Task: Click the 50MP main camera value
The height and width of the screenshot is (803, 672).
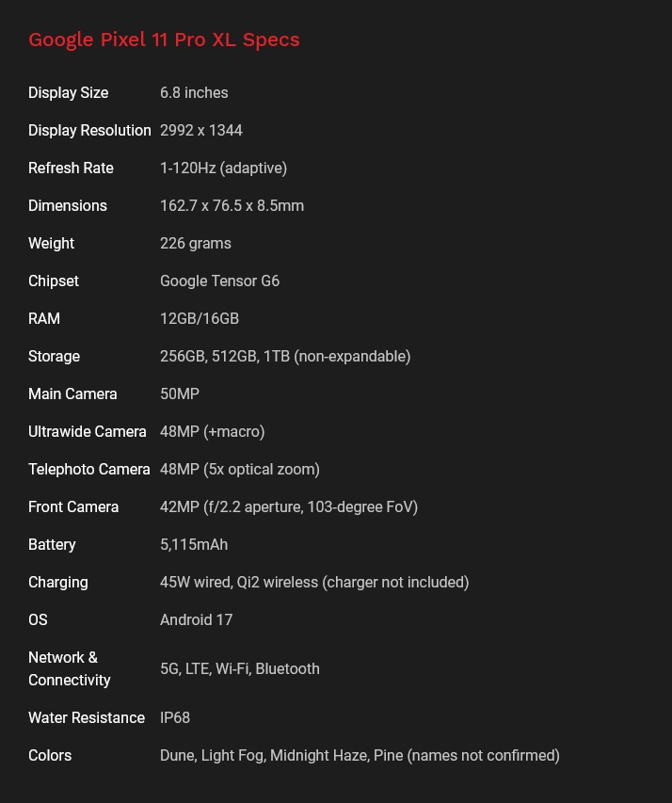Action: tap(180, 393)
